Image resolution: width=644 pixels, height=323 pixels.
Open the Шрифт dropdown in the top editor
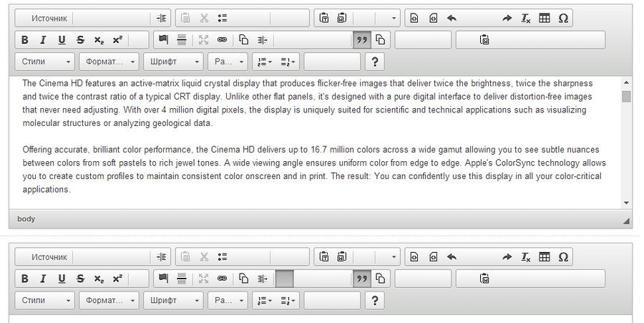[173, 62]
